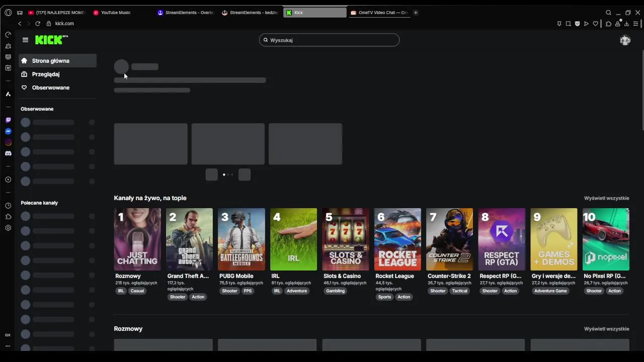Viewport: 644px width, 362px height.
Task: Toggle the Kick sidebar hamburger menu
Action: tap(25, 40)
